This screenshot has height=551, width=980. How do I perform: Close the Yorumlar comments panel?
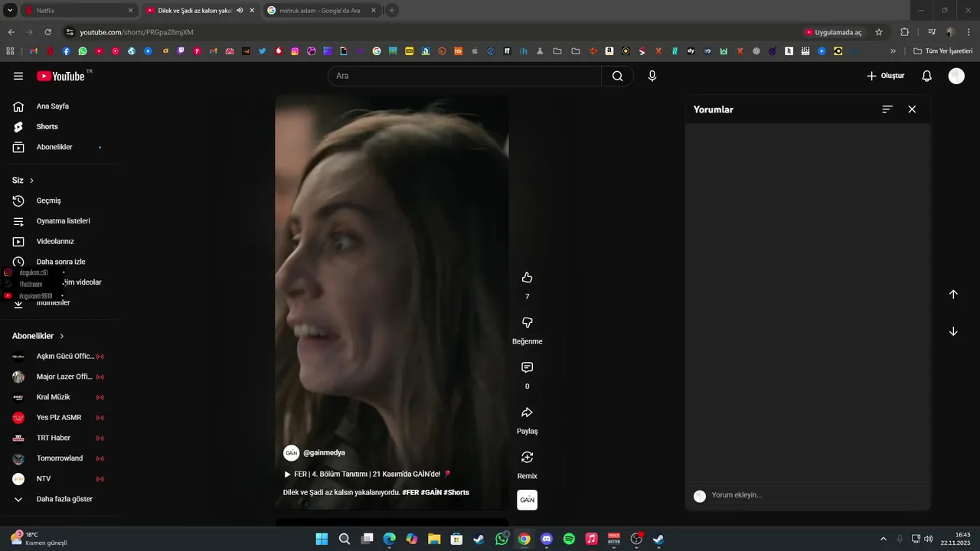pos(912,109)
